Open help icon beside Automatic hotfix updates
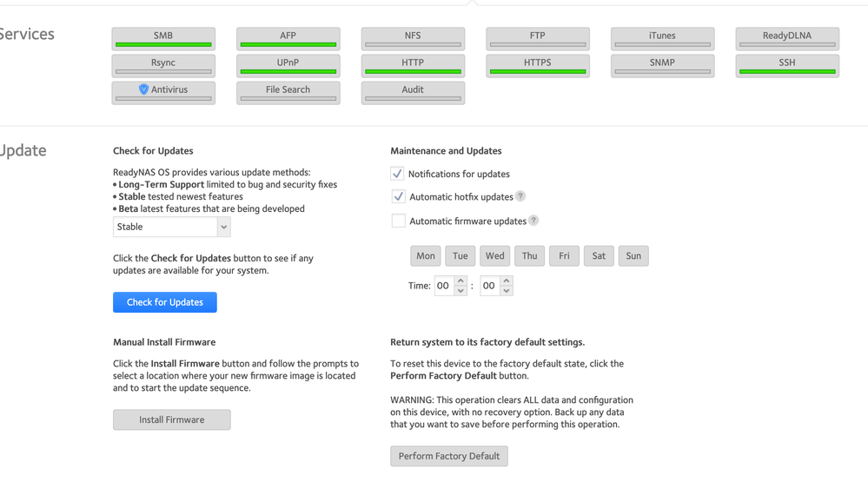The width and height of the screenshot is (868, 482). 520,196
